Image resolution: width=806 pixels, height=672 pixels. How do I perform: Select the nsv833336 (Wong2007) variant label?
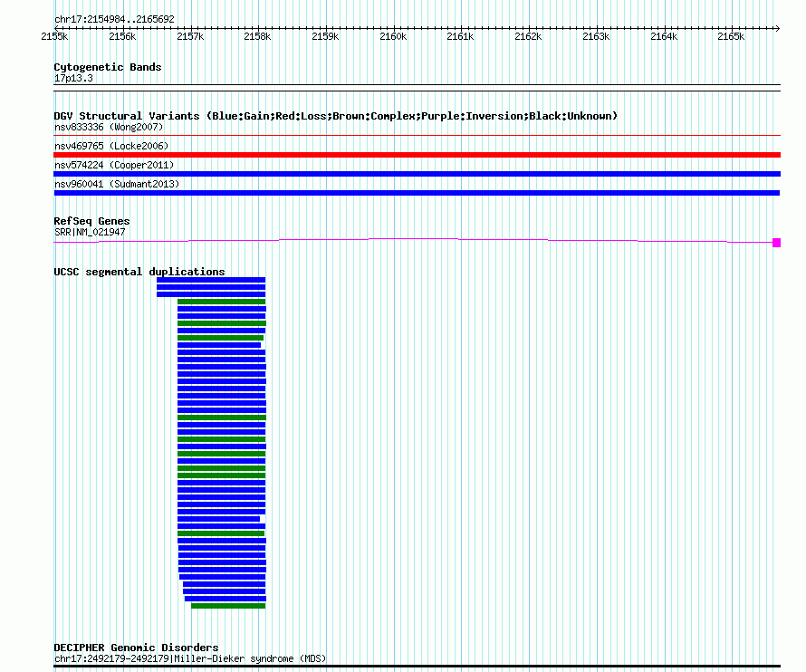tap(109, 127)
